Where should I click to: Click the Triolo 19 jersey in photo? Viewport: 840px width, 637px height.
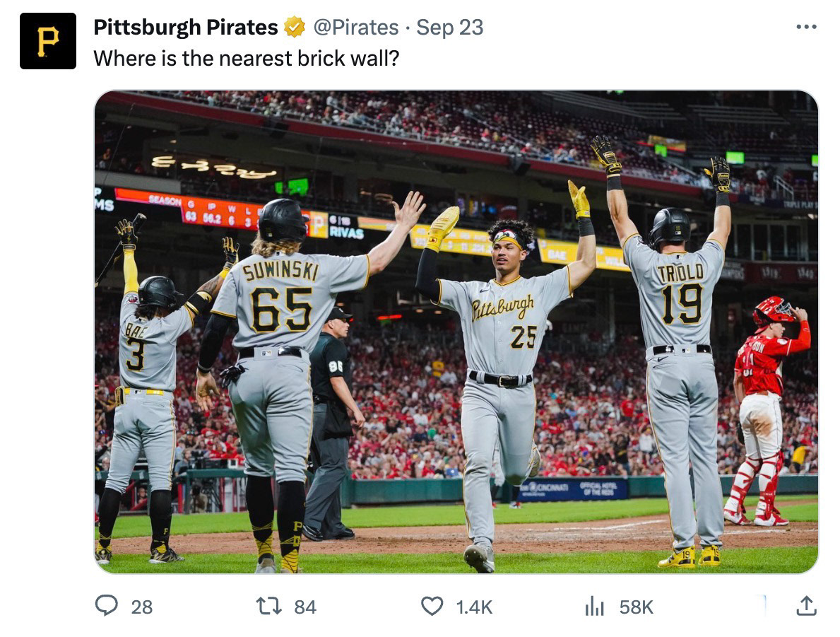point(678,292)
